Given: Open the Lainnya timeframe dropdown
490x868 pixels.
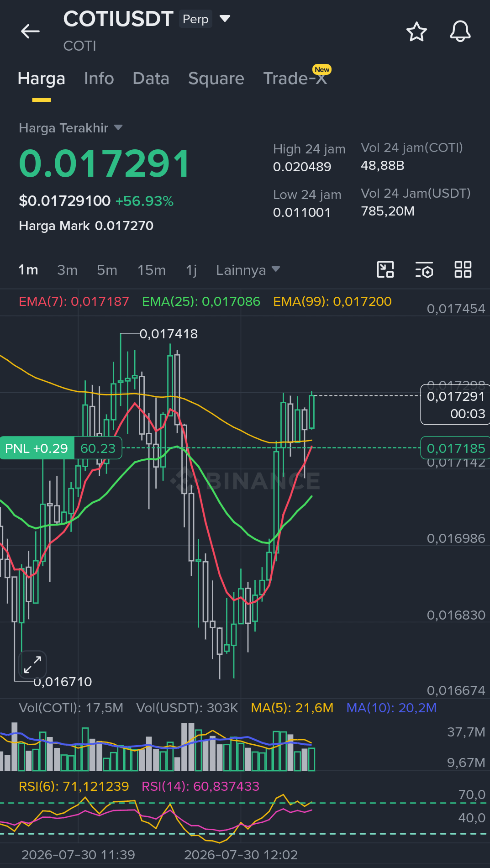Looking at the screenshot, I should point(248,270).
